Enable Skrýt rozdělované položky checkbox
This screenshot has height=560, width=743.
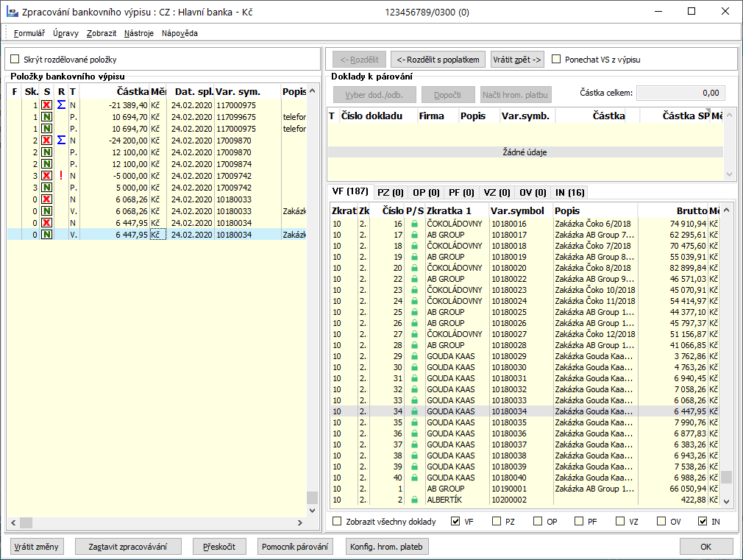coord(15,60)
